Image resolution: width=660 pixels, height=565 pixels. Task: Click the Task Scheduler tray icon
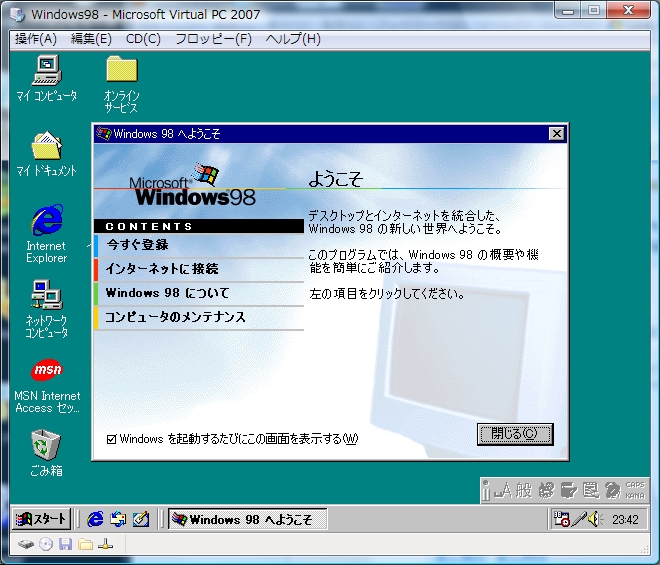pos(562,519)
